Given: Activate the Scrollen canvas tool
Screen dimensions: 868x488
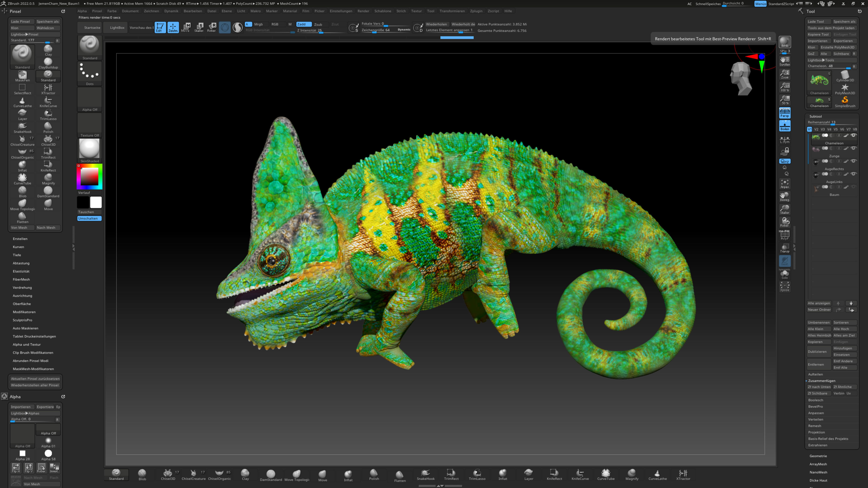Looking at the screenshot, I should pos(784,61).
